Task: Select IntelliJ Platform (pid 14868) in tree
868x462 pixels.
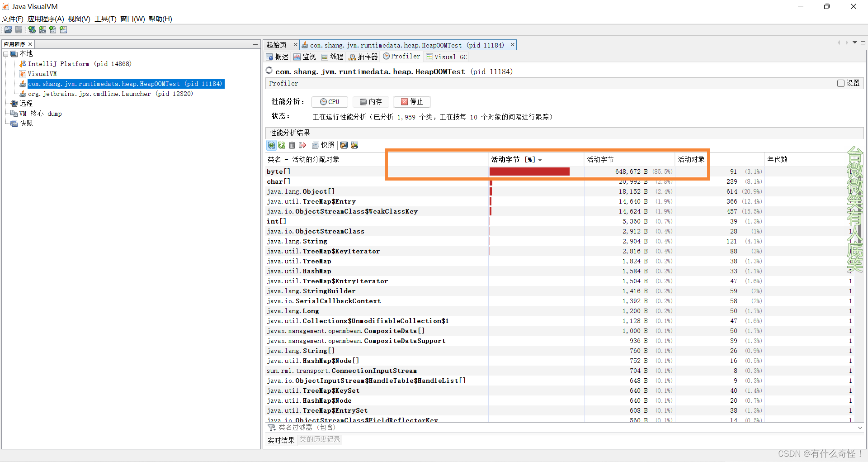Action: coord(80,64)
